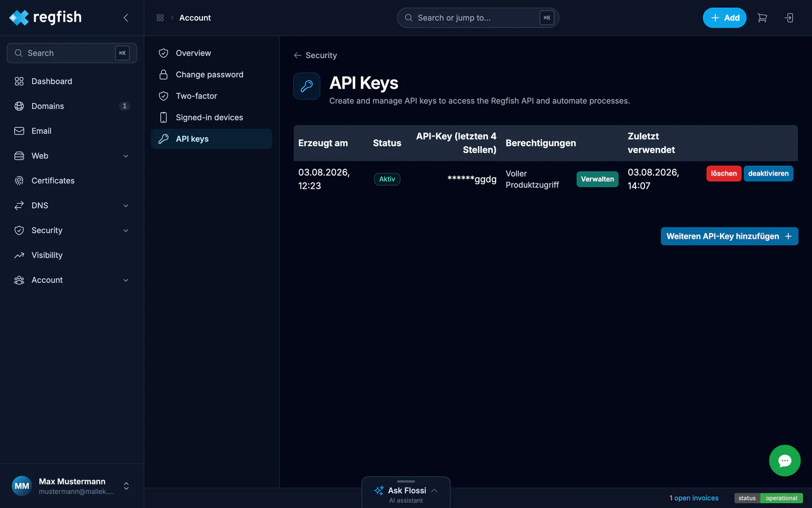Open the shopping cart
The width and height of the screenshot is (812, 508).
[x=762, y=18]
